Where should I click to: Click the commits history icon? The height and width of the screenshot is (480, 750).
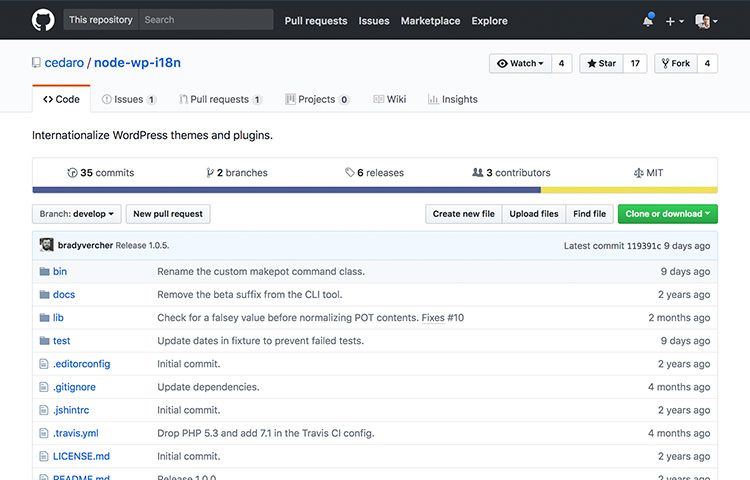click(x=72, y=173)
